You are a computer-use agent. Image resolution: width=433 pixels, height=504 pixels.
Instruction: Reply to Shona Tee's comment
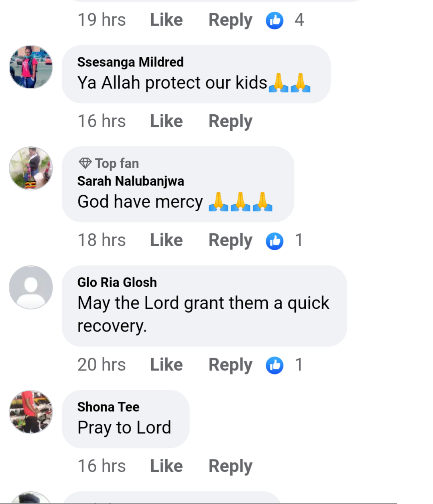(230, 466)
